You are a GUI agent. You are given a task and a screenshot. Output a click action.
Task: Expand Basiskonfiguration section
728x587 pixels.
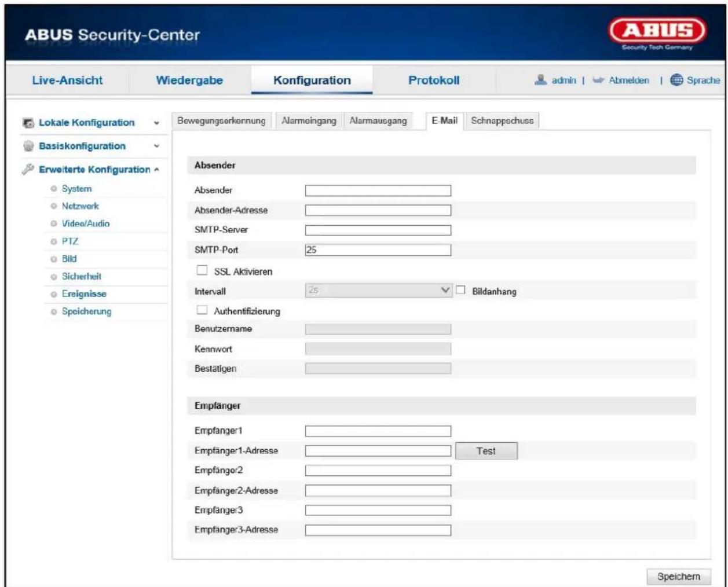point(156,146)
